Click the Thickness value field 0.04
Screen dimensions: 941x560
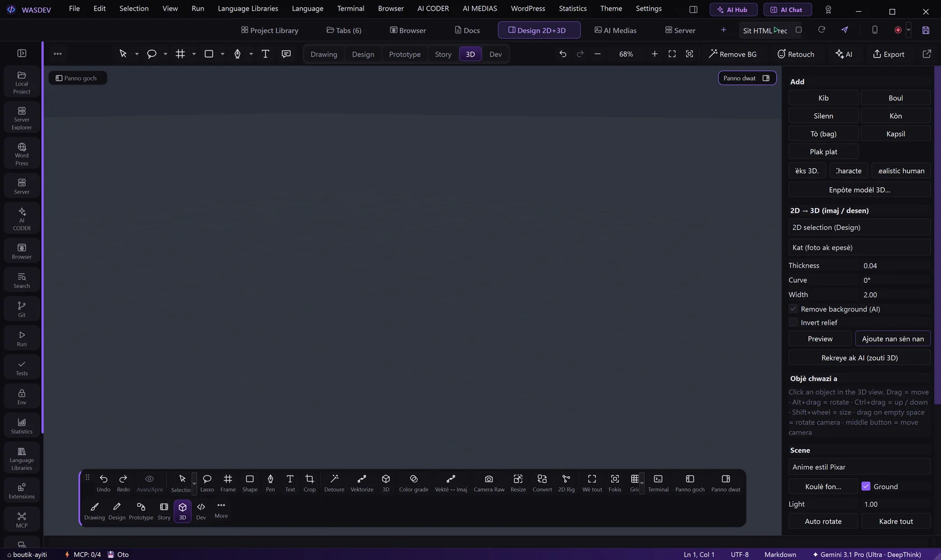[x=895, y=265]
